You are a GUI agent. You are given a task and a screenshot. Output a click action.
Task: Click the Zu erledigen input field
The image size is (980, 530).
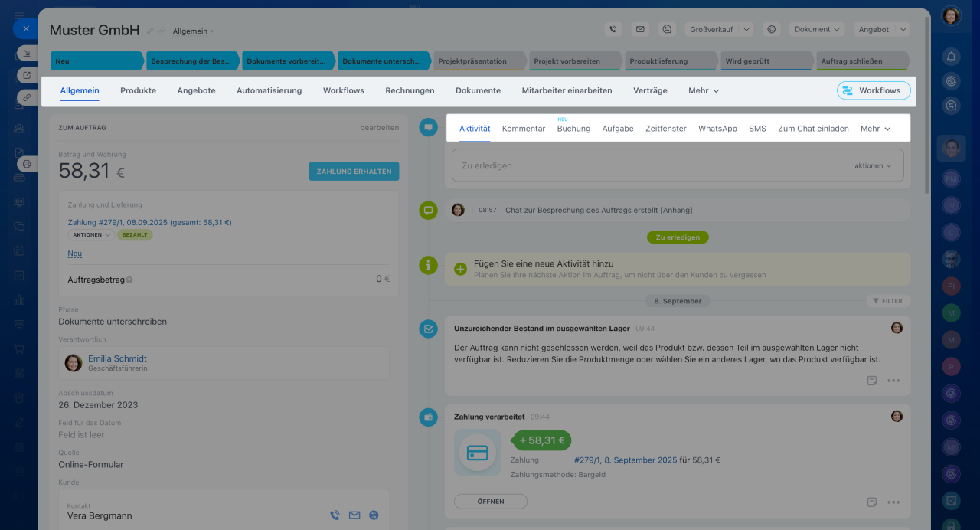(651, 165)
